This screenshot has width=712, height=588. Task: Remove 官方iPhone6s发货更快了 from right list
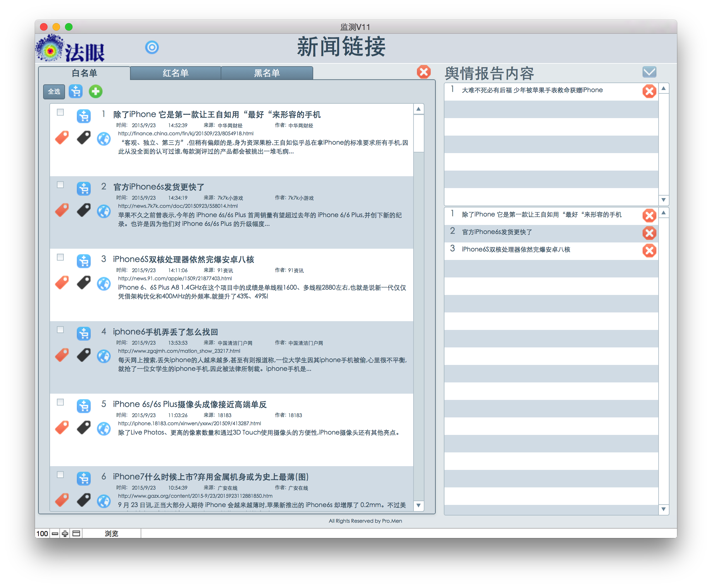649,233
